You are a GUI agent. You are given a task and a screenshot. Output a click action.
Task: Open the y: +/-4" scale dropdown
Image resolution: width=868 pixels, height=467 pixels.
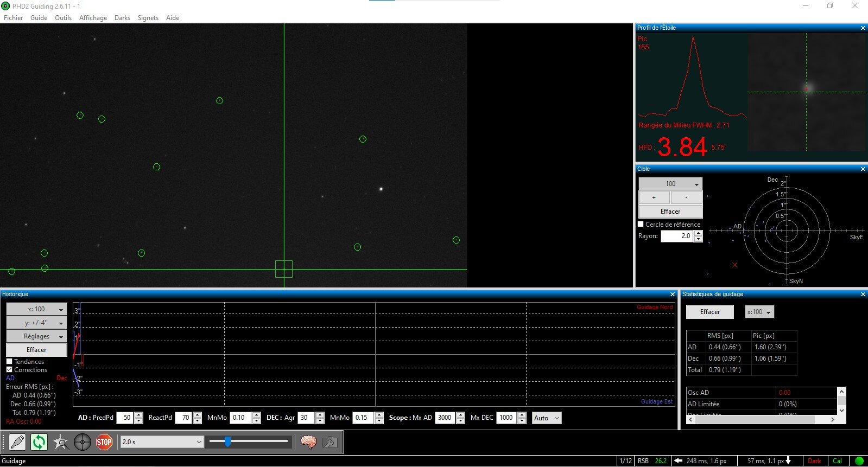[36, 323]
